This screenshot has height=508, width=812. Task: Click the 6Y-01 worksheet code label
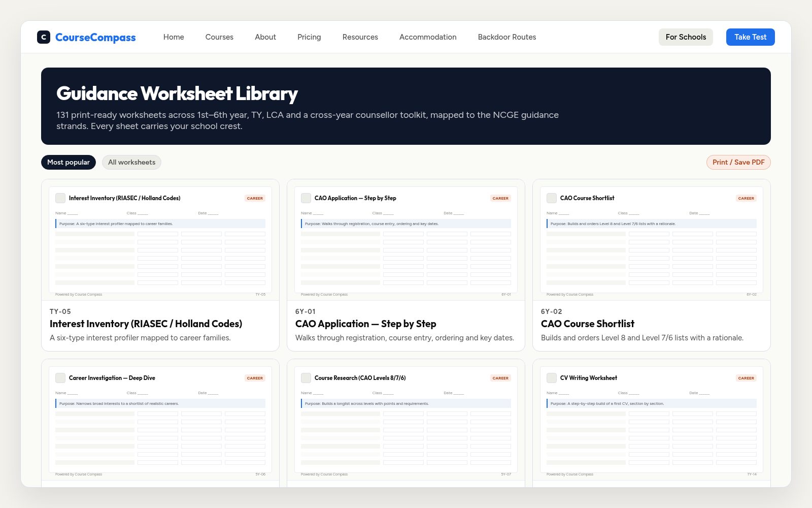(x=306, y=311)
